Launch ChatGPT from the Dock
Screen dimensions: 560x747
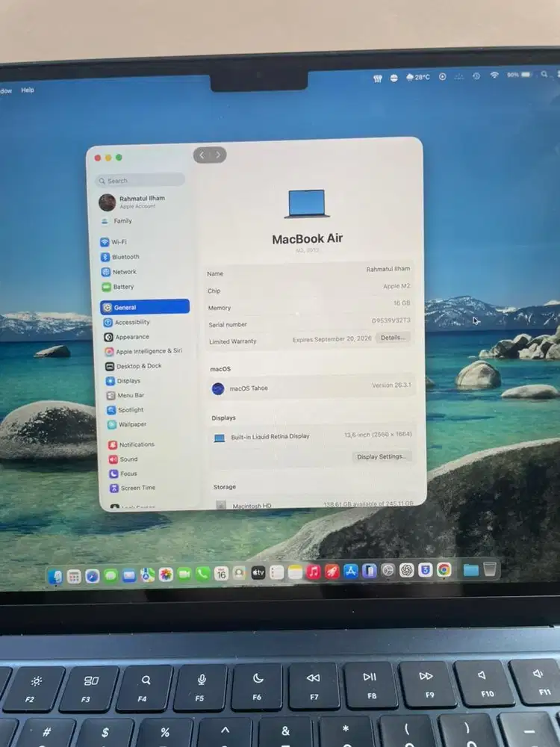pyautogui.click(x=407, y=570)
